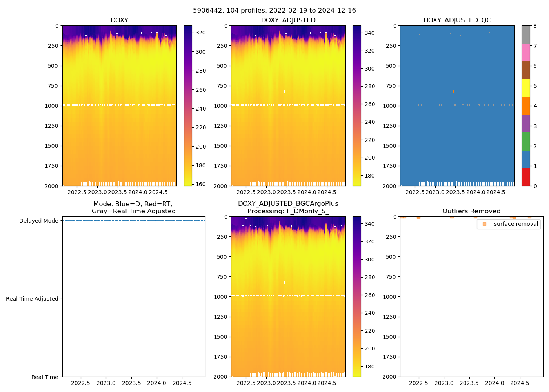The image size is (549, 392).
Task: Click the "Real Time" axis label
Action: (45, 377)
